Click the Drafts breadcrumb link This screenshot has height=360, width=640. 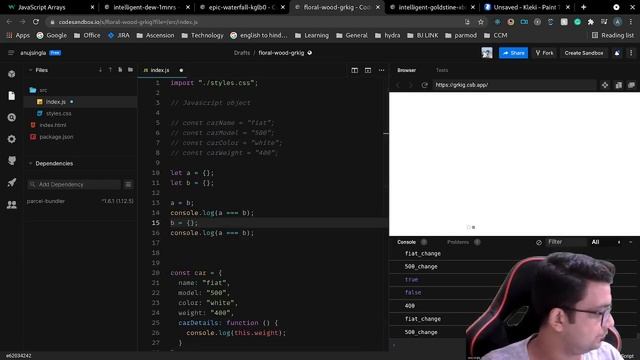pos(242,53)
